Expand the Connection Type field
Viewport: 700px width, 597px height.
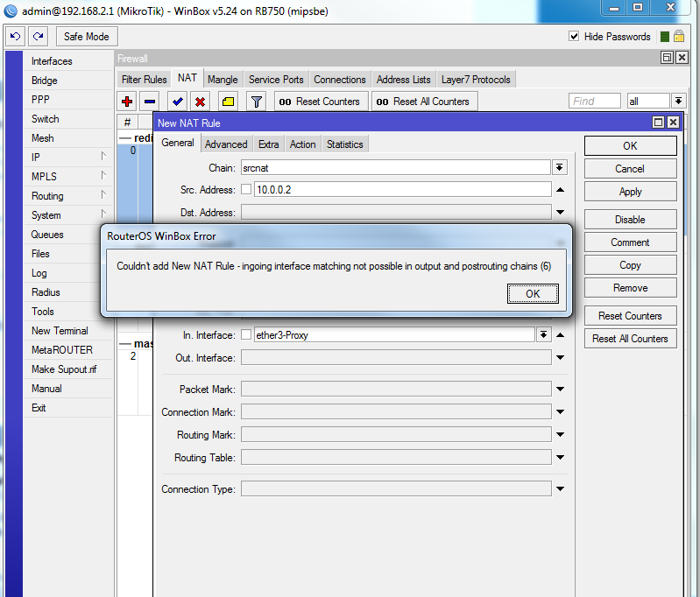tap(561, 489)
